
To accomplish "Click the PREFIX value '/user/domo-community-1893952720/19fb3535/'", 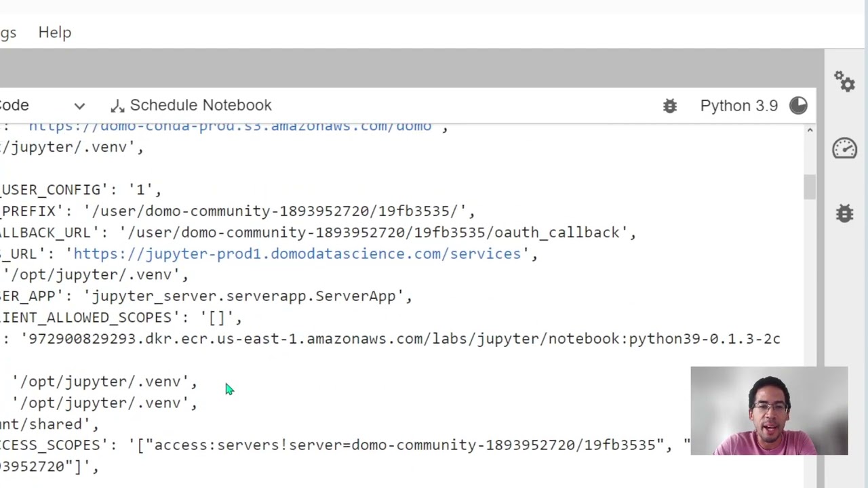I will tap(275, 211).
